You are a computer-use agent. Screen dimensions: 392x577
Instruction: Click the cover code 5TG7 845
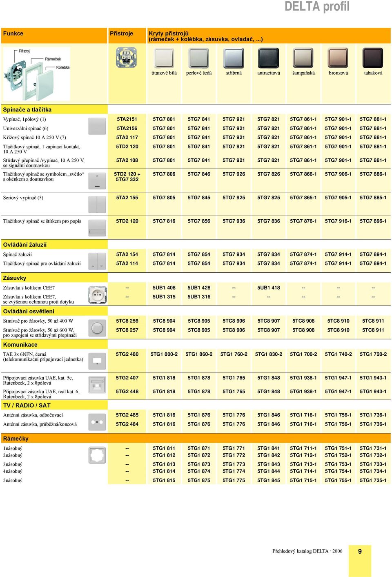click(x=199, y=198)
